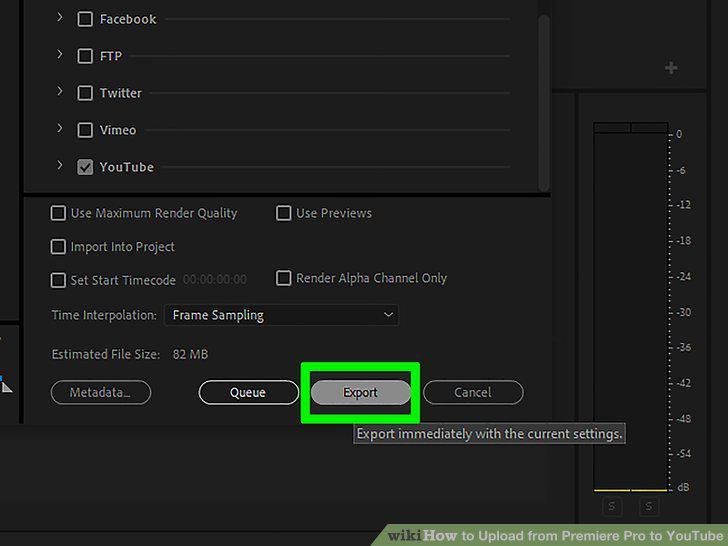Expand the Twitter publish settings

(x=59, y=91)
